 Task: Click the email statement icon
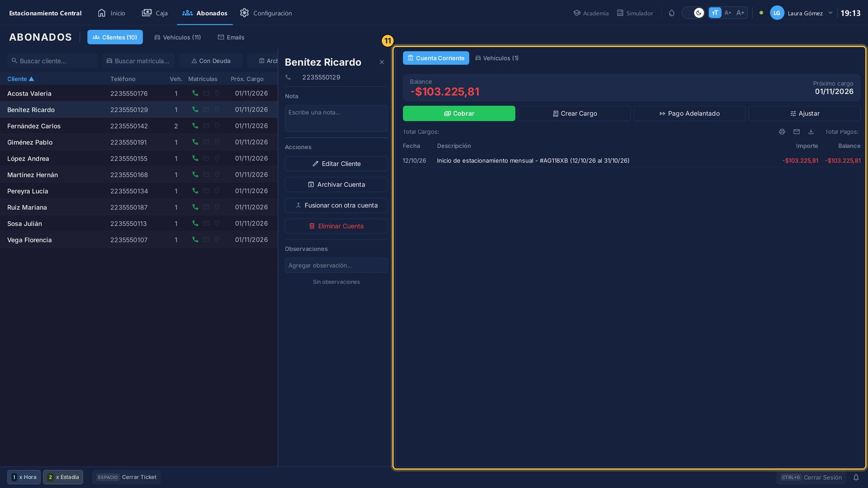(x=796, y=132)
